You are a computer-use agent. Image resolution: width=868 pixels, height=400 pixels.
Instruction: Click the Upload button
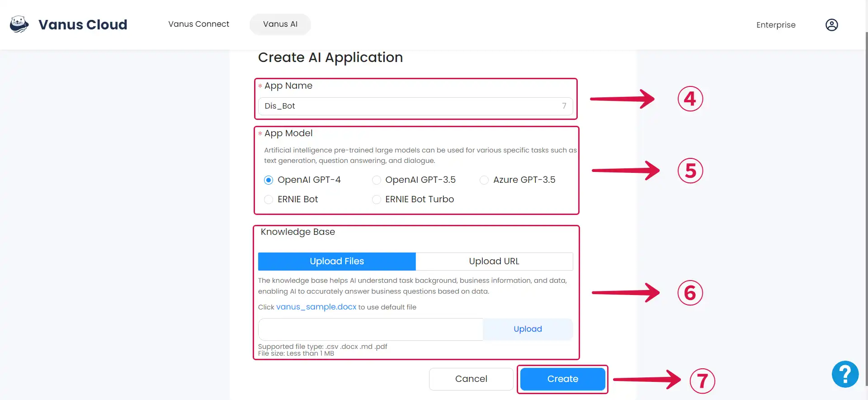pyautogui.click(x=528, y=329)
